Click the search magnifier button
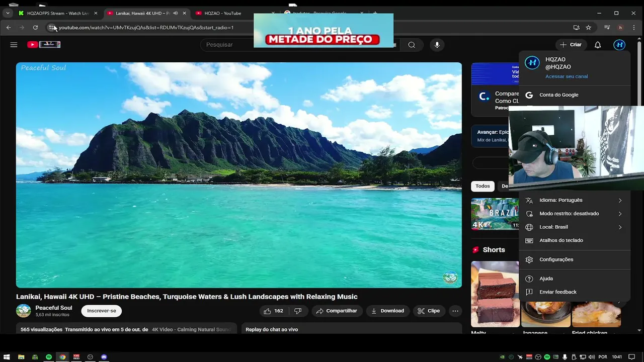This screenshot has width=644, height=362. (412, 45)
